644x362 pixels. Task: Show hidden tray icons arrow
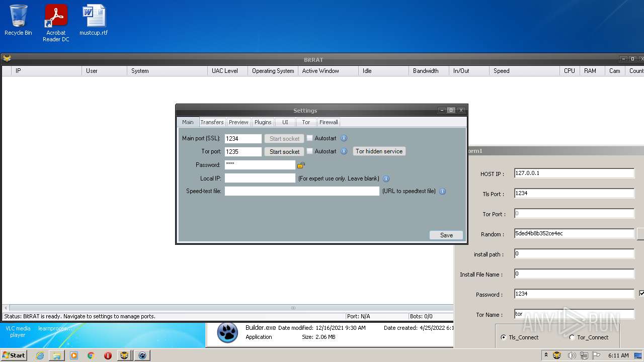[x=546, y=355]
